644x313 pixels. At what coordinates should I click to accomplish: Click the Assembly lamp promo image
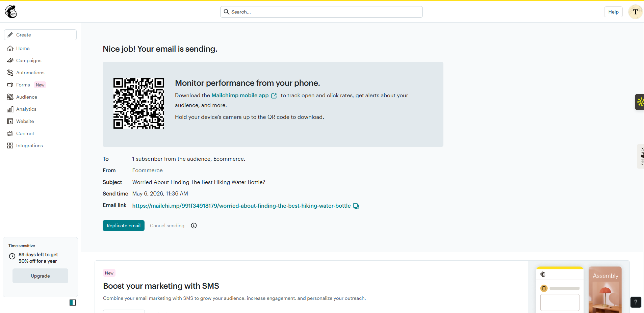click(x=605, y=290)
